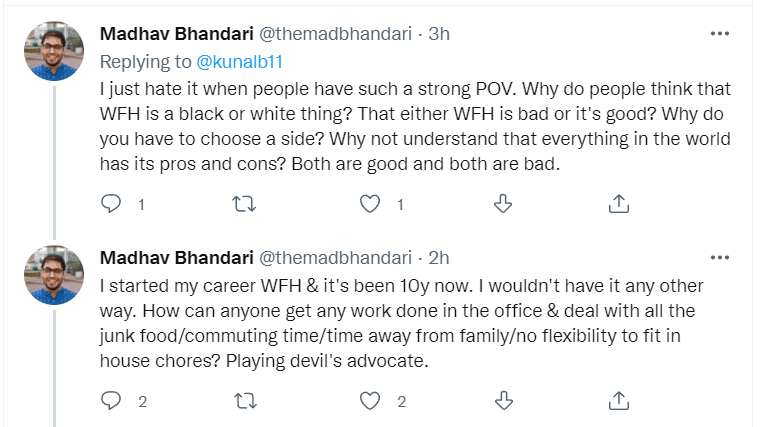
Task: Click the profile picture on the second tweet
Action: point(53,276)
